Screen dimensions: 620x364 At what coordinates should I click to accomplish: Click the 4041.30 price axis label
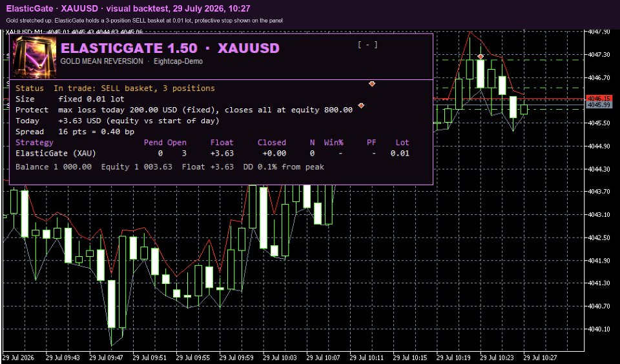pos(599,283)
